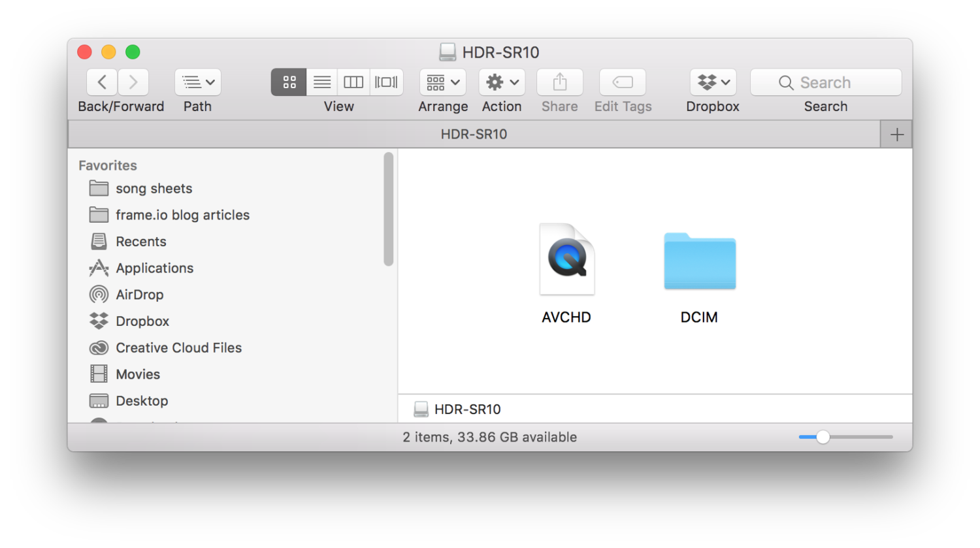
Task: Select the DCIM folder icon
Action: click(x=700, y=261)
